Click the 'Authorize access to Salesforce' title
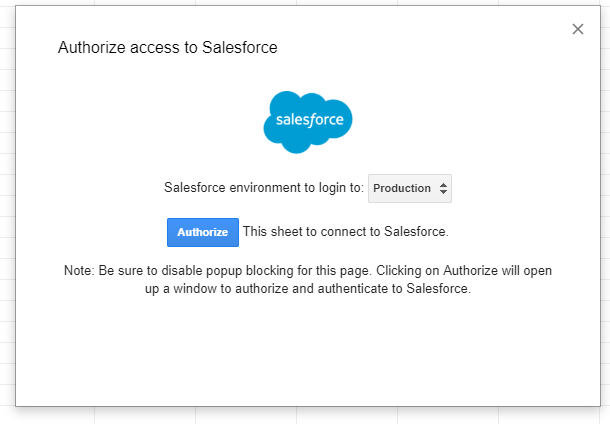This screenshot has height=424, width=610. [x=168, y=47]
